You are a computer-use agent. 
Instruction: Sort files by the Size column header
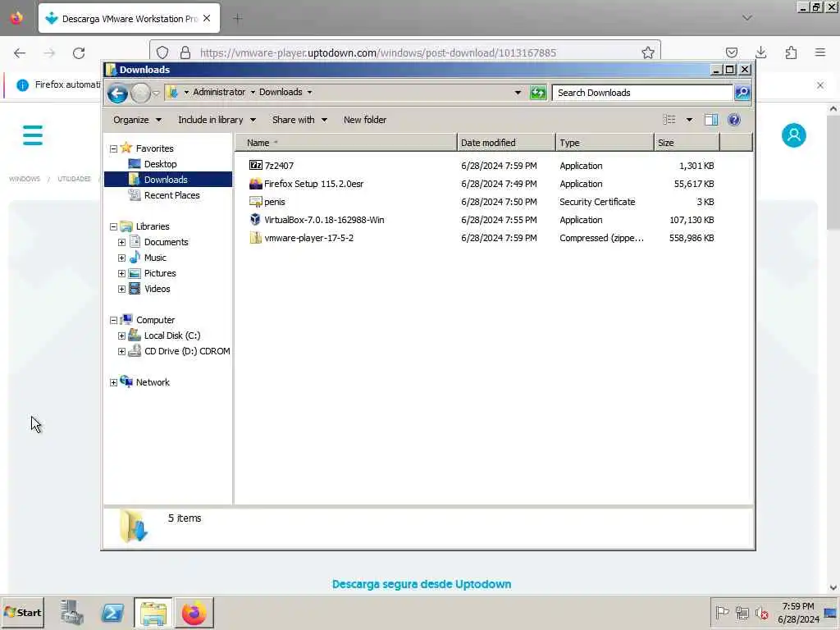click(687, 143)
